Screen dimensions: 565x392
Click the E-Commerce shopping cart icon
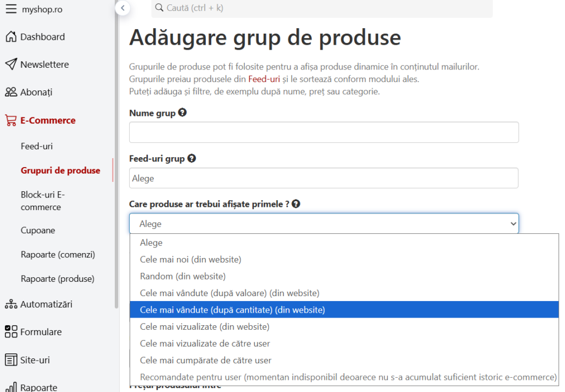click(10, 120)
